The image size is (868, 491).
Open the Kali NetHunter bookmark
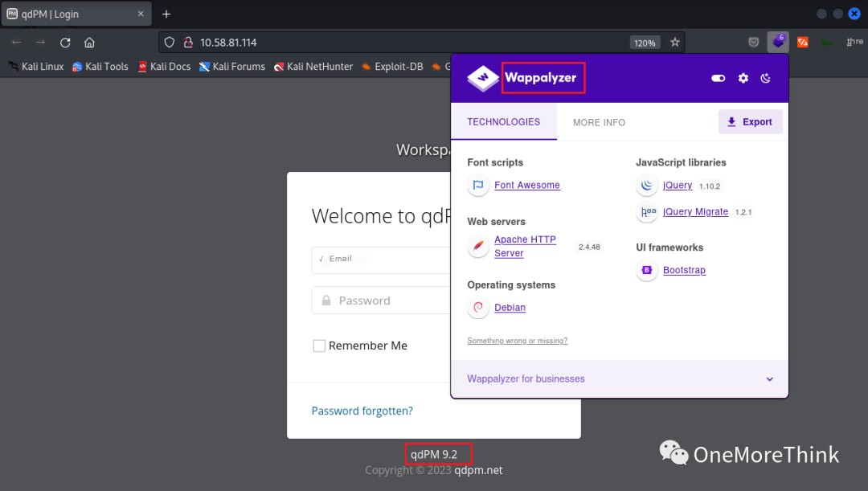313,67
